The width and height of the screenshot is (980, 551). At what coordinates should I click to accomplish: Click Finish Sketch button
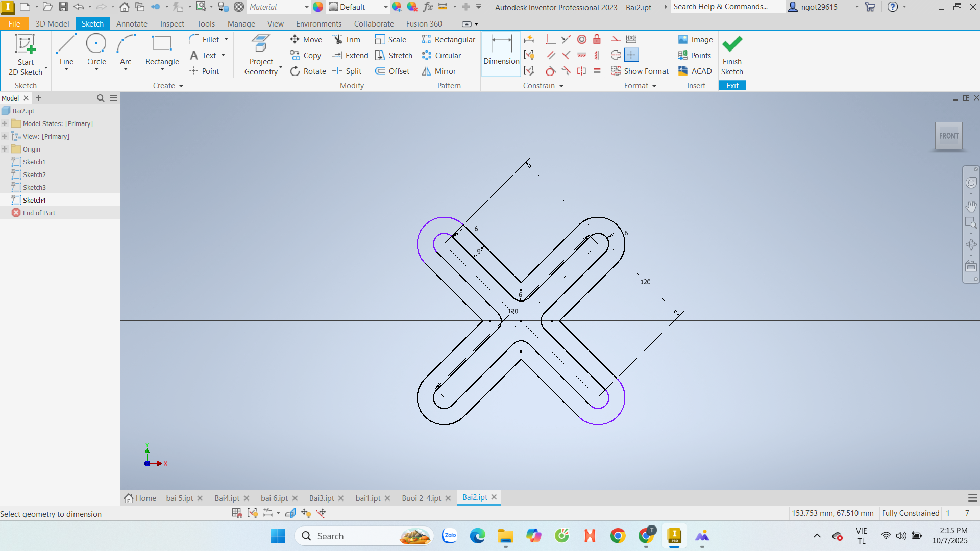(732, 55)
